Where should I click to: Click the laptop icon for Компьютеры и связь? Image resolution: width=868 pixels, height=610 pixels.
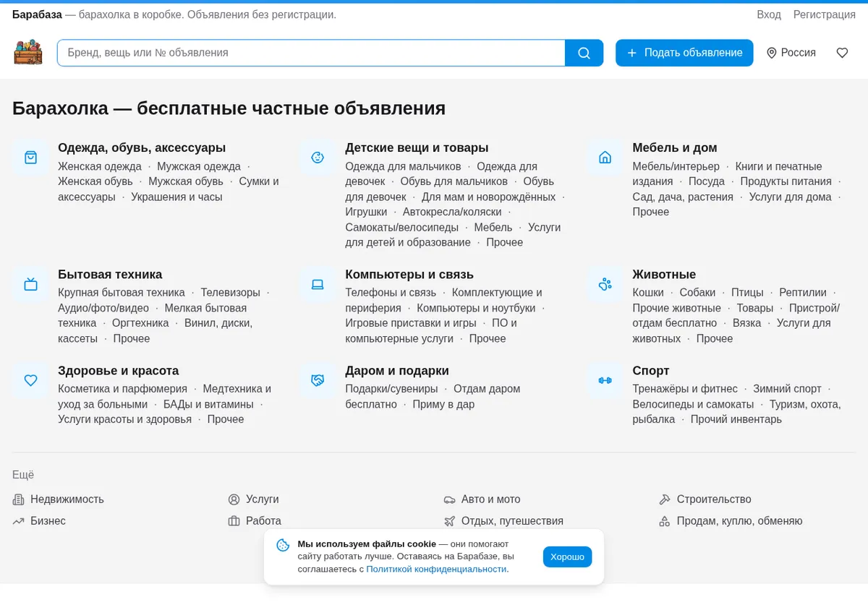(x=318, y=284)
